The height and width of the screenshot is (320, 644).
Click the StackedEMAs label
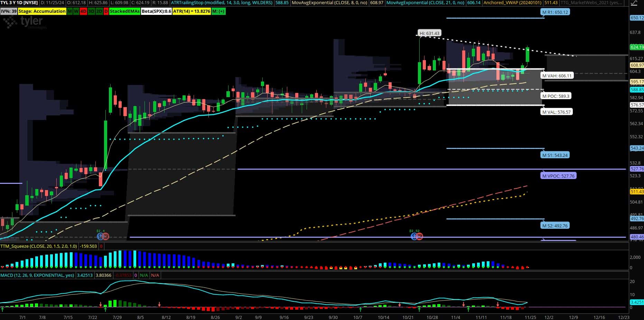[125, 11]
